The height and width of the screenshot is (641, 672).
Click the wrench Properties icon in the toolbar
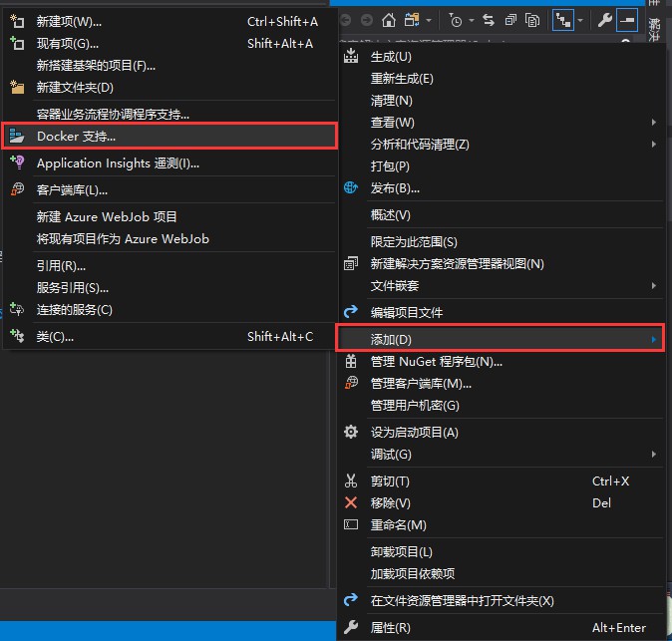click(x=605, y=20)
